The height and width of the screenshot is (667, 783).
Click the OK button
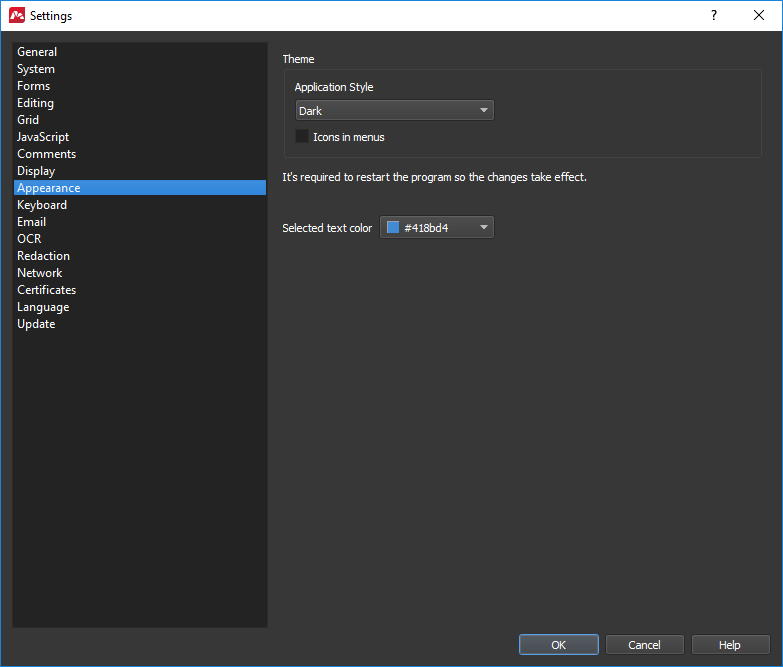point(559,645)
